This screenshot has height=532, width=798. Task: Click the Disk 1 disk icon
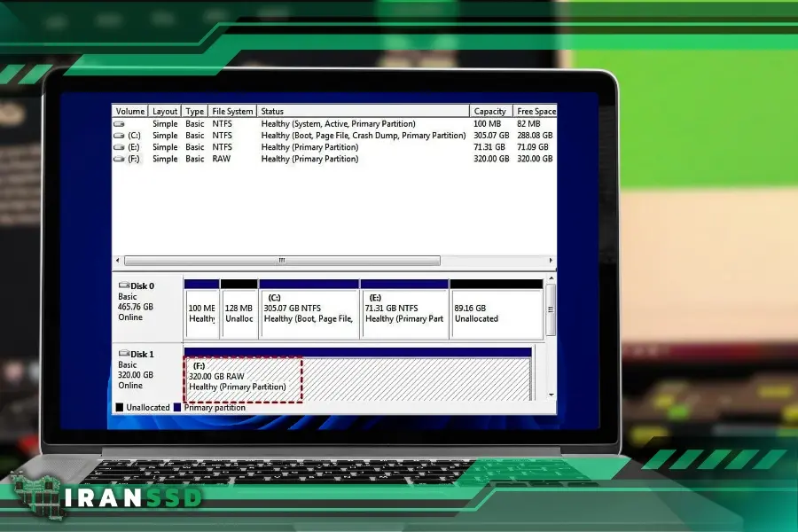coord(123,353)
